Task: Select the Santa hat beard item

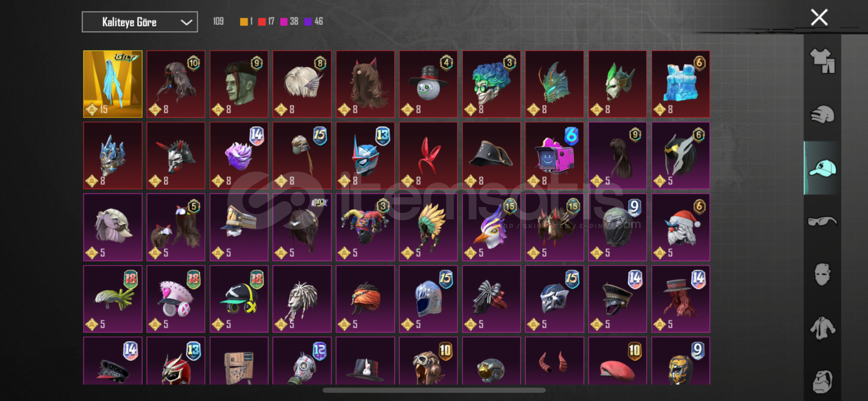Action: pyautogui.click(x=680, y=227)
